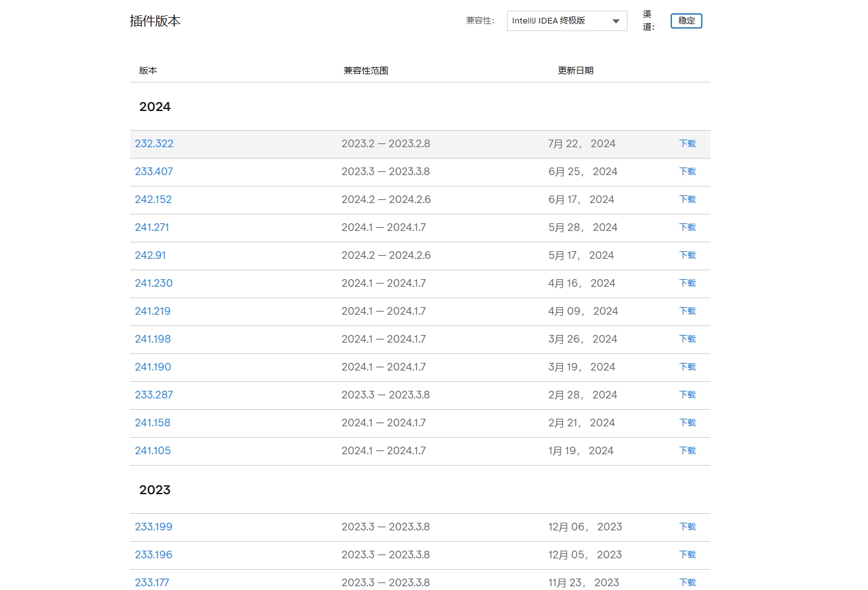Open version 241.105 link
The height and width of the screenshot is (590, 868).
(153, 451)
